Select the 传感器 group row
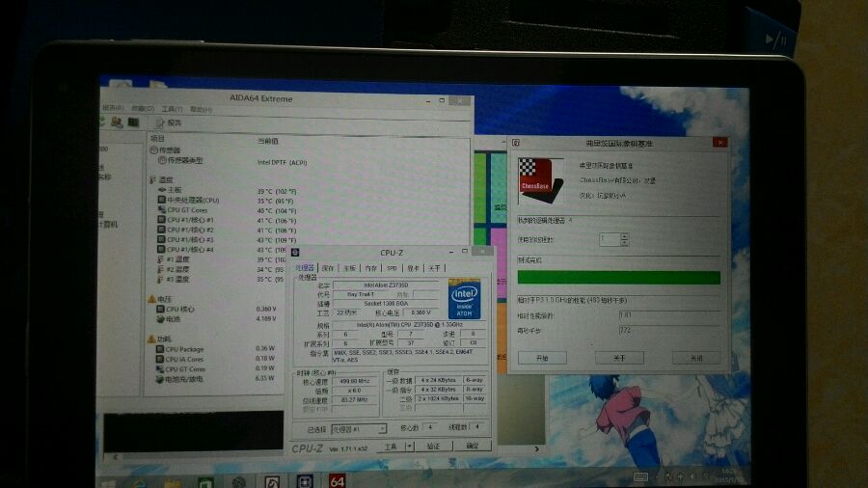The height and width of the screenshot is (488, 868). 166,149
